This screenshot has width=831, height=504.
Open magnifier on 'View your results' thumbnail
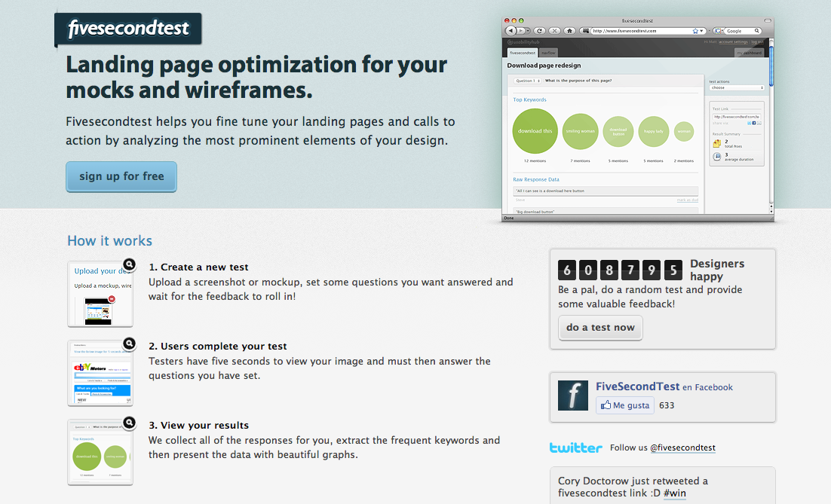(129, 423)
